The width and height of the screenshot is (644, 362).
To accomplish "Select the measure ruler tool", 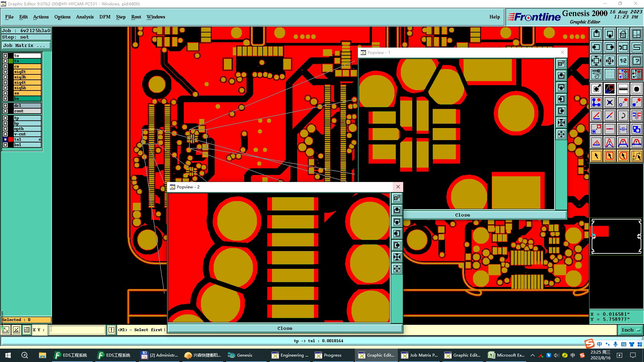I will click(x=623, y=89).
